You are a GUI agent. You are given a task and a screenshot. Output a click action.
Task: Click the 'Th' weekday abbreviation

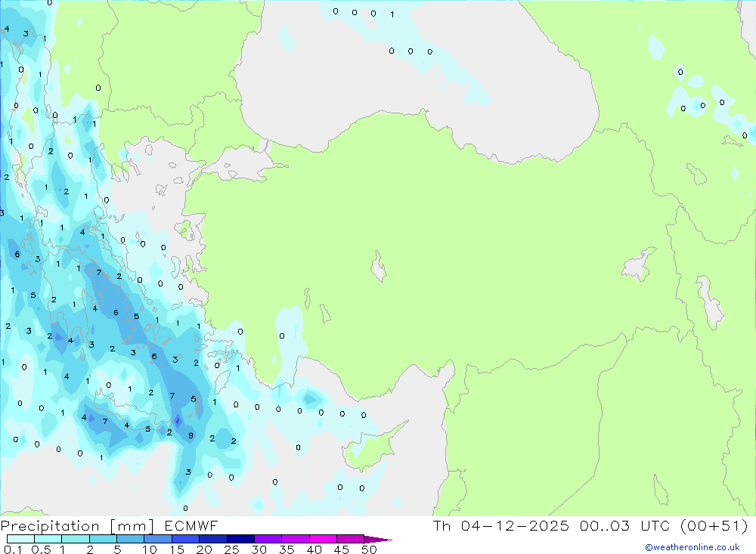click(x=442, y=526)
